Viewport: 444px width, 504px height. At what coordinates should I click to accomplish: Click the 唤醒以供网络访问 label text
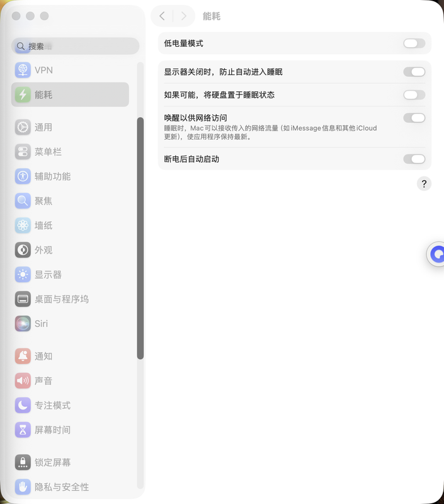(x=195, y=118)
